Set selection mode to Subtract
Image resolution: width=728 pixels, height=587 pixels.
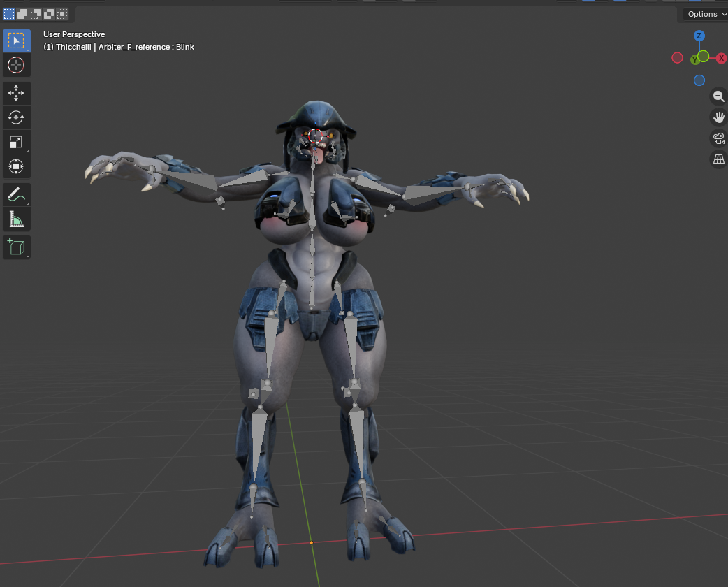36,13
